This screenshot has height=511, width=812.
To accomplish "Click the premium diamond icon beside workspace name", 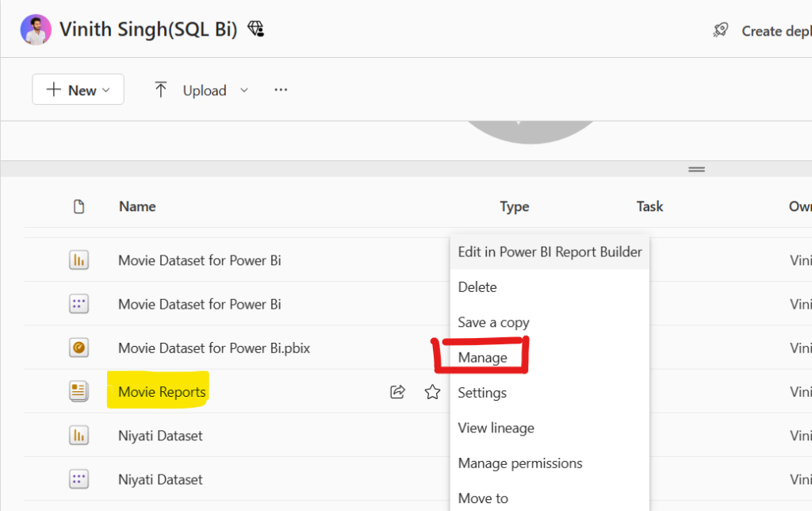I will [255, 29].
